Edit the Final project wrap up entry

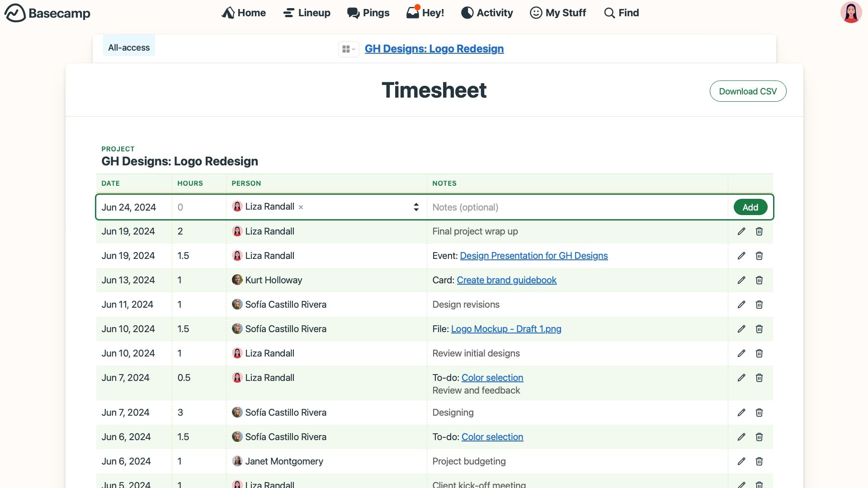741,231
